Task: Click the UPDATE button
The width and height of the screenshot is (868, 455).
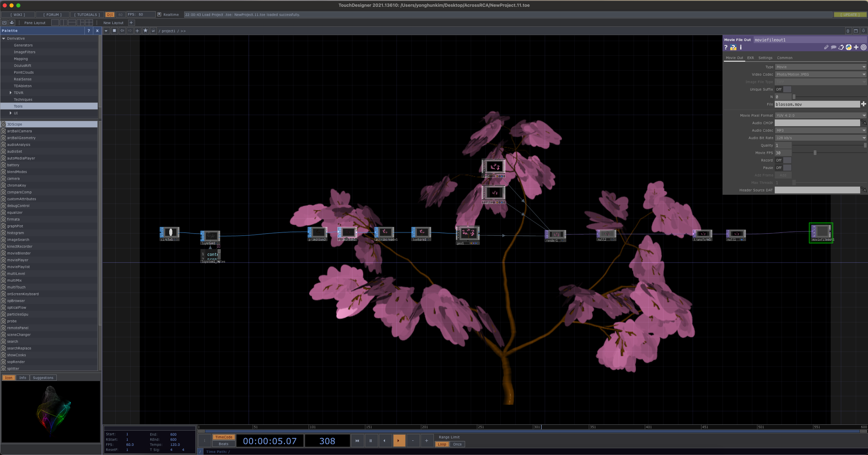Action: (850, 15)
